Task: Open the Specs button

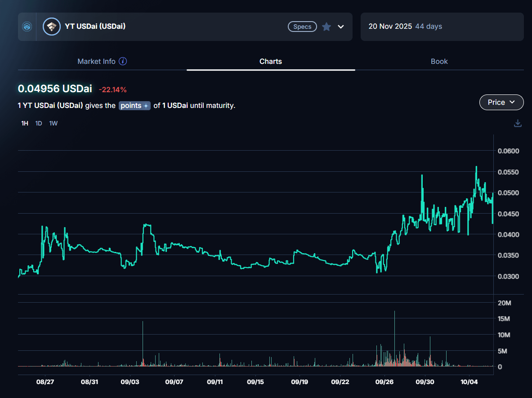Action: tap(302, 27)
